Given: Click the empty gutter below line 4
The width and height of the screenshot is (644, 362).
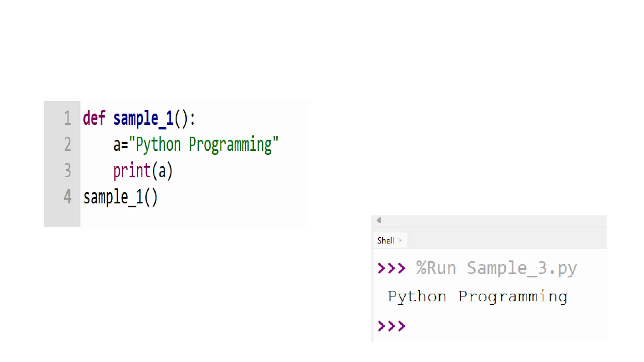Looking at the screenshot, I should pyautogui.click(x=62, y=217).
